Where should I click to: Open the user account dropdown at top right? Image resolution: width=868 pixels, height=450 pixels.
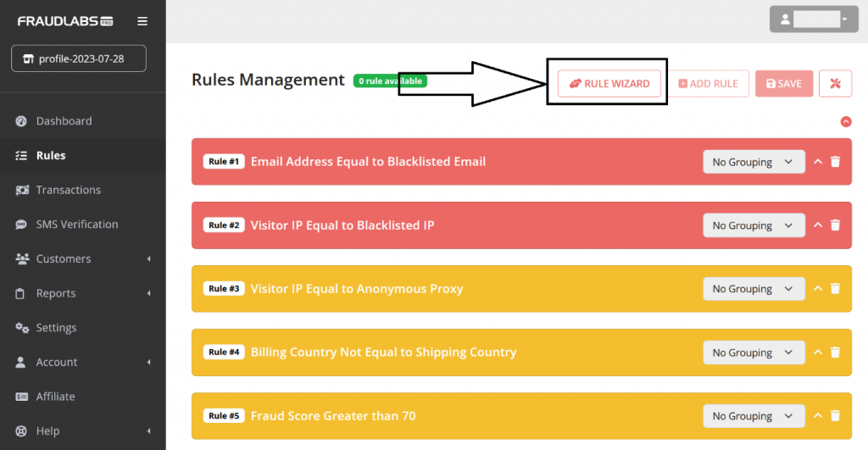tap(814, 19)
